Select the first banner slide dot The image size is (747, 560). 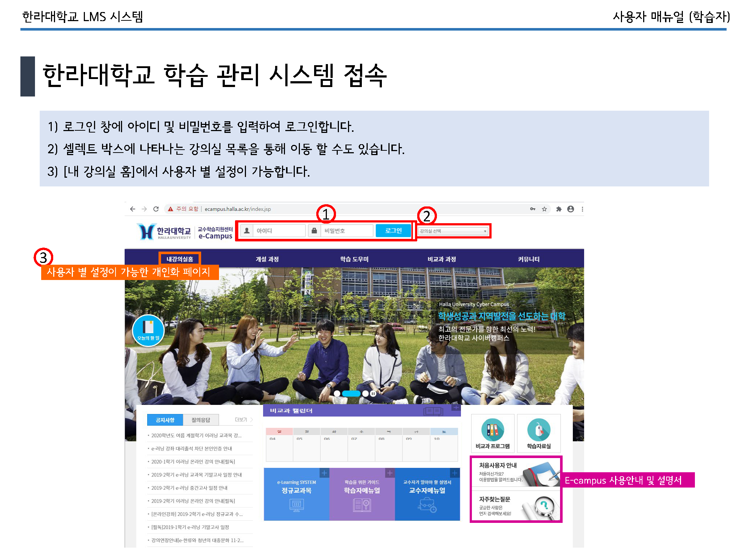pyautogui.click(x=337, y=394)
